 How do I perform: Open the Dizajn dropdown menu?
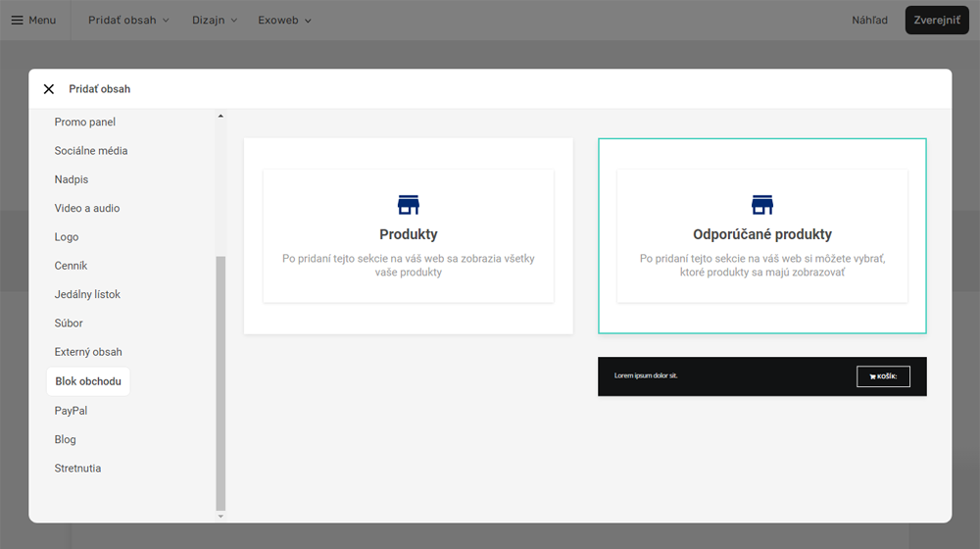pos(215,20)
